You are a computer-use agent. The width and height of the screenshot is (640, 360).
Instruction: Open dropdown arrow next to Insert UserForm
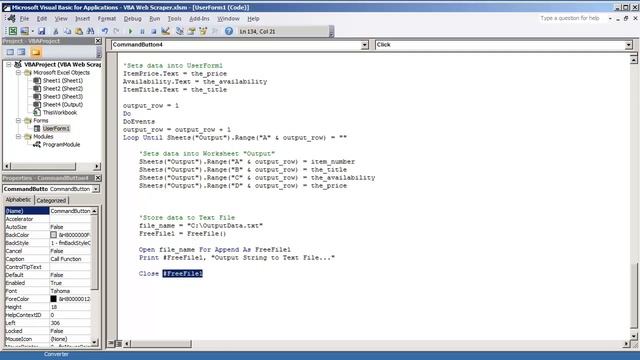tap(33, 31)
